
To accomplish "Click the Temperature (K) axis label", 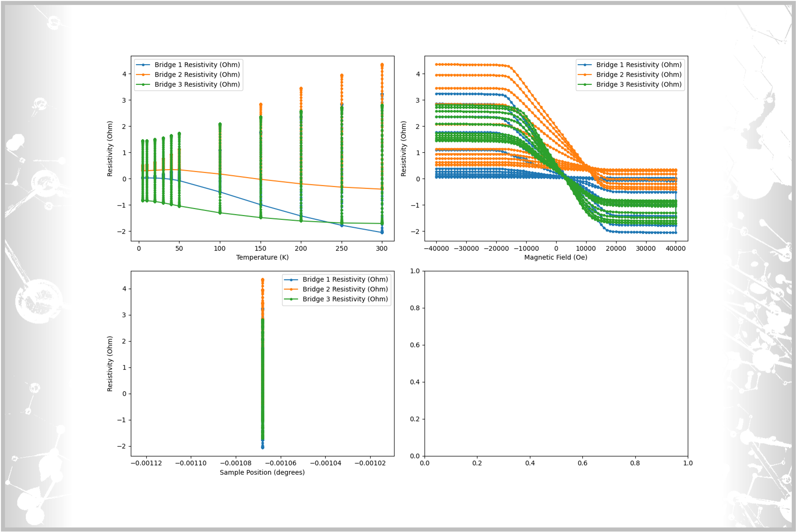I will pos(262,258).
